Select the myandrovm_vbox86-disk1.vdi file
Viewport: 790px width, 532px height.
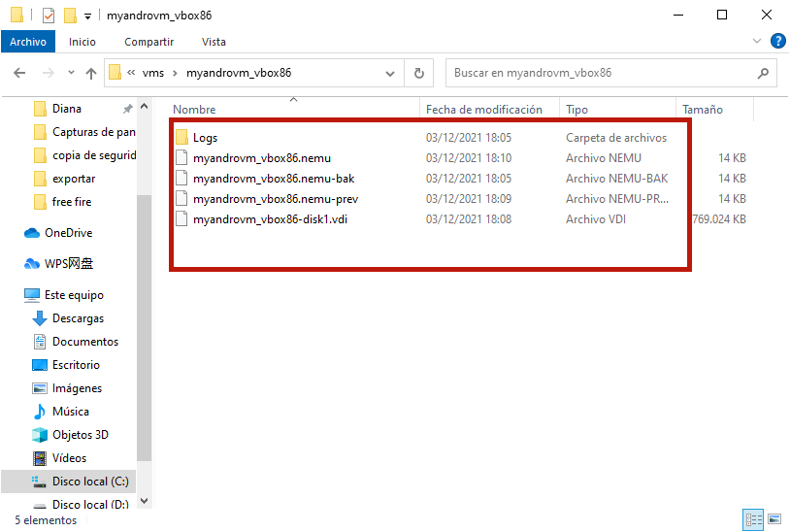click(x=270, y=219)
